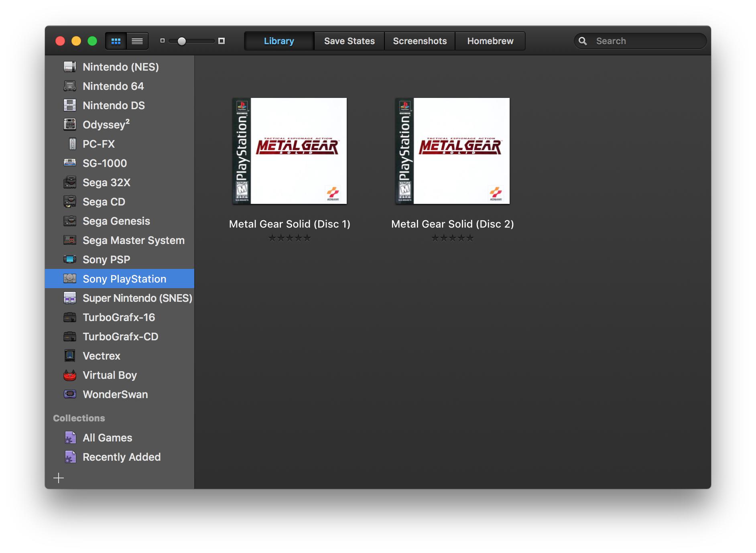Viewport: 756px width, 553px height.
Task: Focus the Search field
Action: pyautogui.click(x=640, y=41)
